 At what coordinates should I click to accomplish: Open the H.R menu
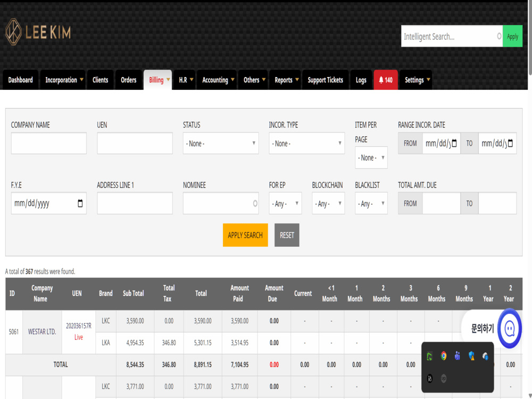click(185, 80)
